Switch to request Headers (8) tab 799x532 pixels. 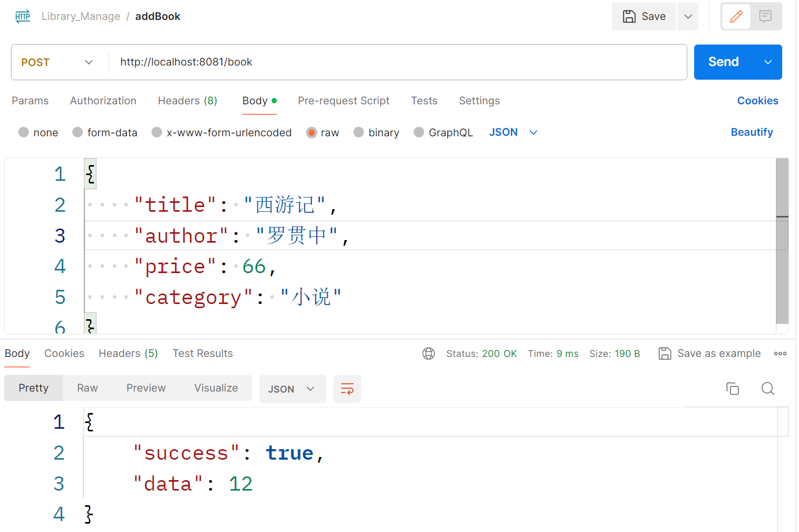click(188, 101)
